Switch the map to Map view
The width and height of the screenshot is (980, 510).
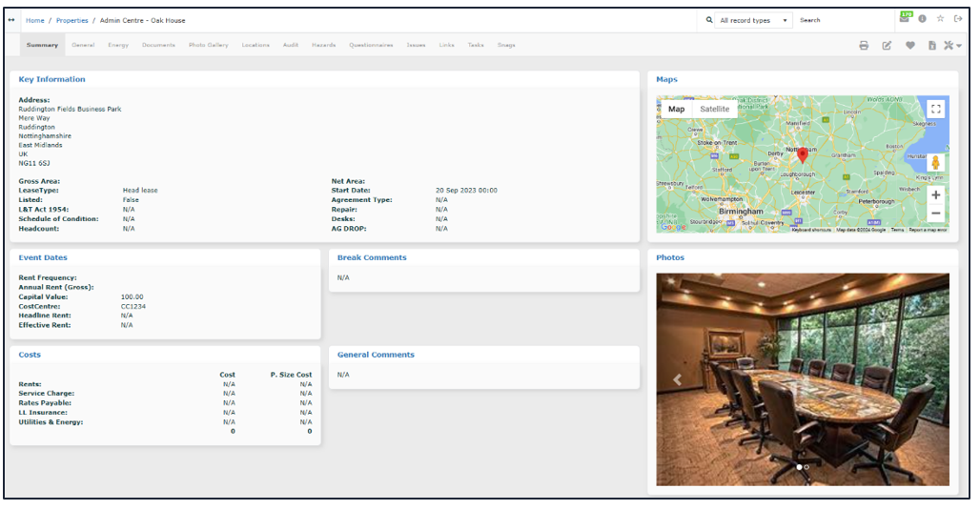(x=676, y=109)
